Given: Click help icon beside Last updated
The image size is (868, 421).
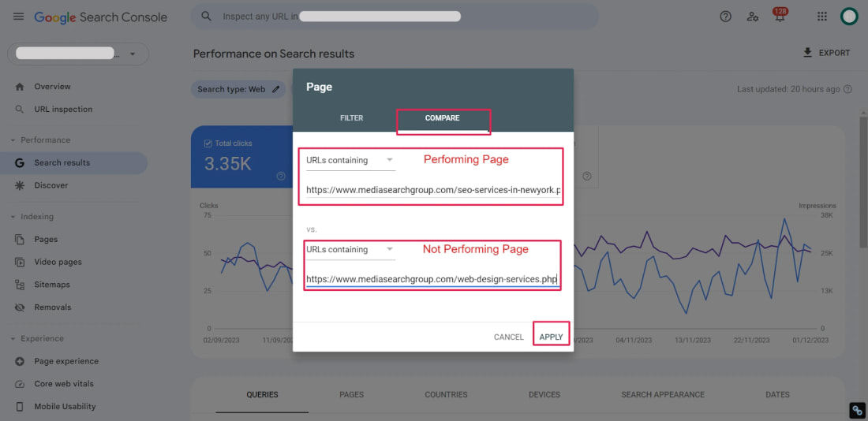Looking at the screenshot, I should pyautogui.click(x=847, y=89).
